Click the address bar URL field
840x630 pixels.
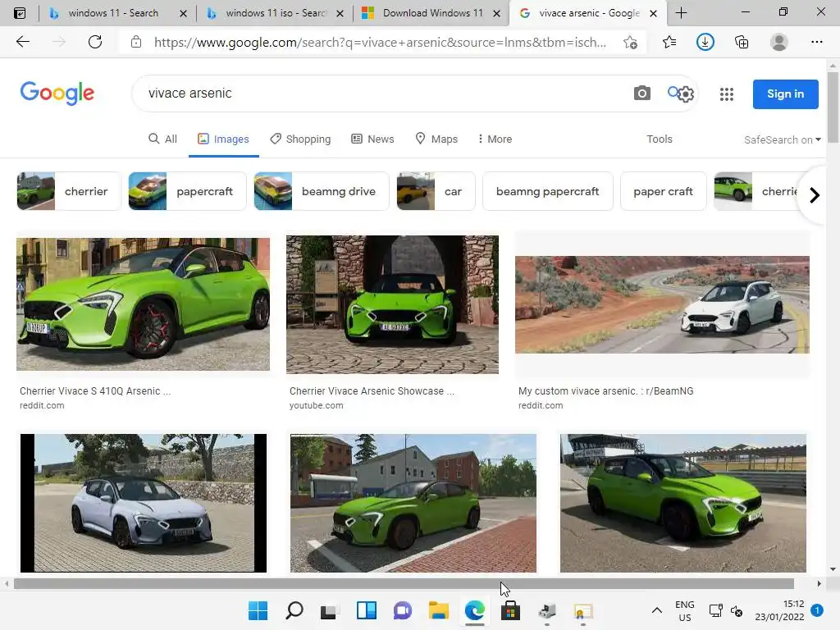(x=381, y=42)
